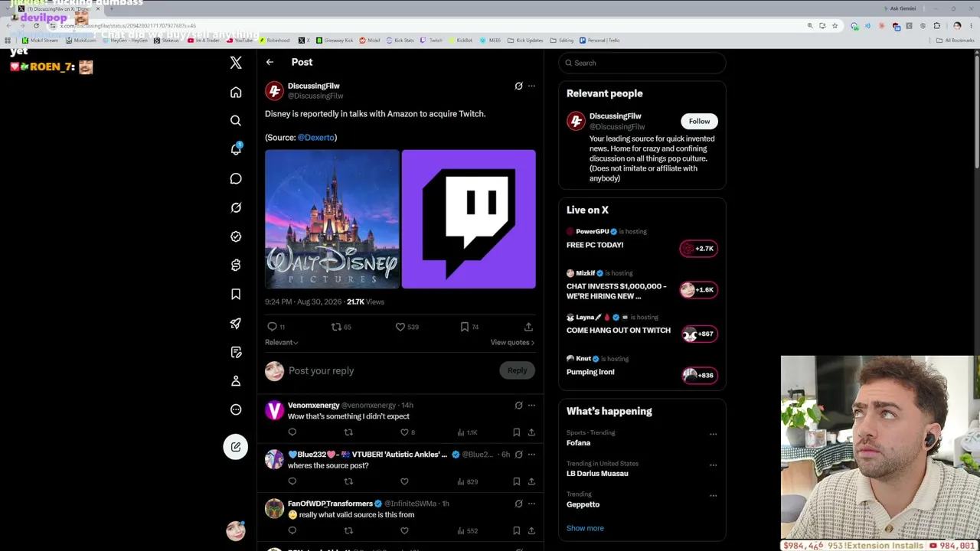Image resolution: width=980 pixels, height=551 pixels.
Task: Open the Relevant replies sort dropdown
Action: 282,342
